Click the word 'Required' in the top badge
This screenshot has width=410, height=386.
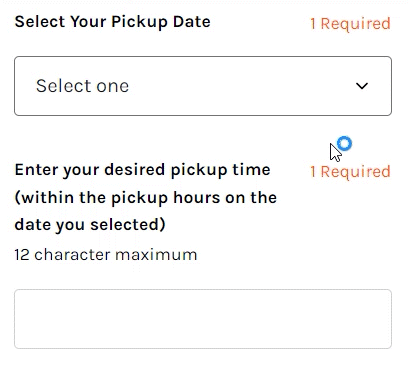355,24
